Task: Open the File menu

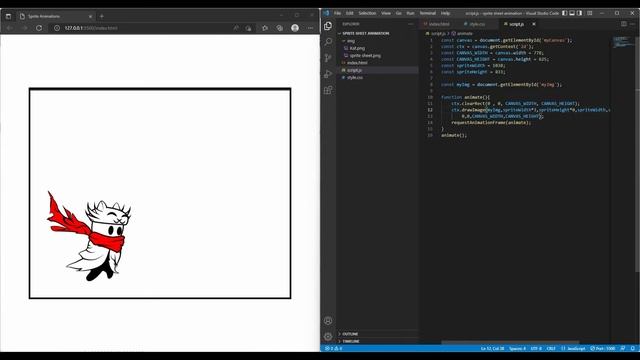Action: pos(337,13)
